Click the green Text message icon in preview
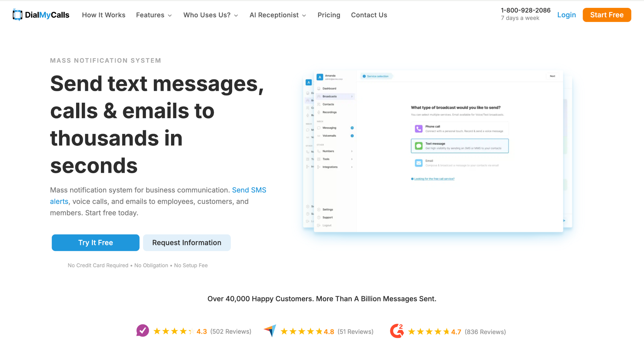This screenshot has height=352, width=644. [x=419, y=146]
